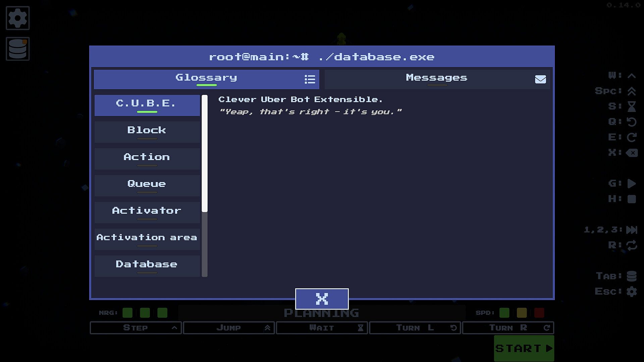Screen dimensions: 644x362
Task: Click the hourglass icon beside S
Action: click(x=631, y=107)
